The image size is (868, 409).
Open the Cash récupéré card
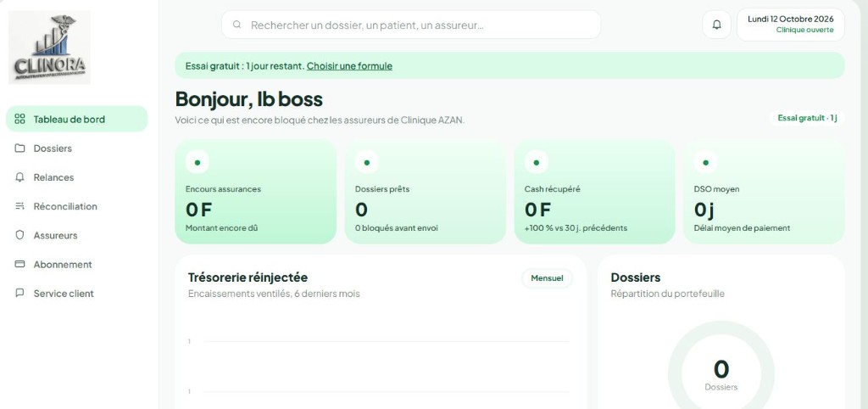coord(594,192)
